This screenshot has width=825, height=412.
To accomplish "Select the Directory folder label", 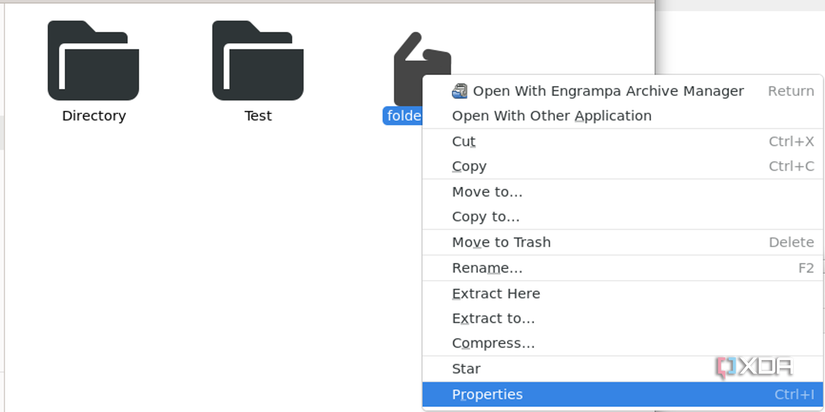I will 94,116.
